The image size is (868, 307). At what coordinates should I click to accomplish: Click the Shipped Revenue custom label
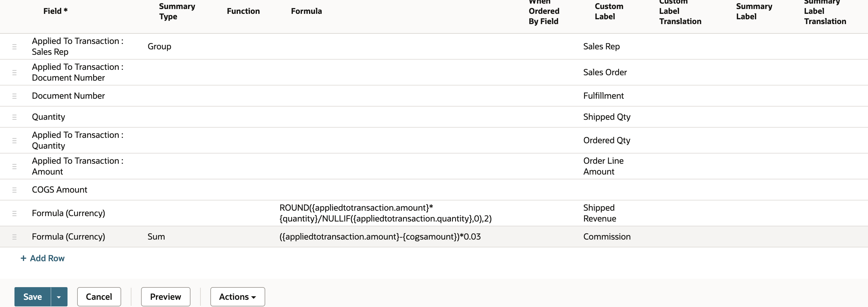coord(600,213)
